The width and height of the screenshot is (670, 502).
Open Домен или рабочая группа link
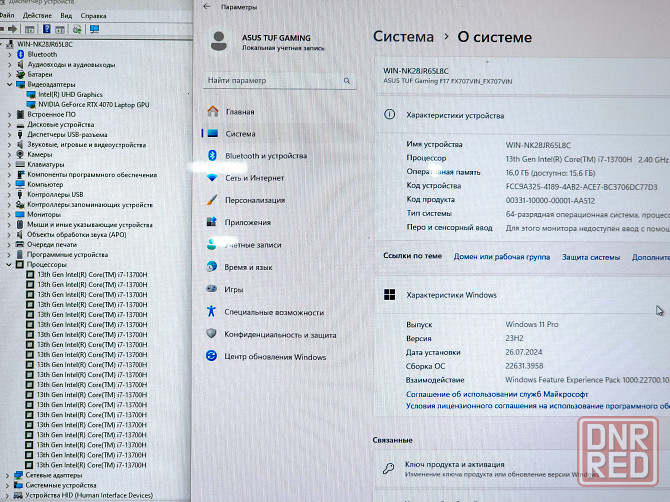502,257
